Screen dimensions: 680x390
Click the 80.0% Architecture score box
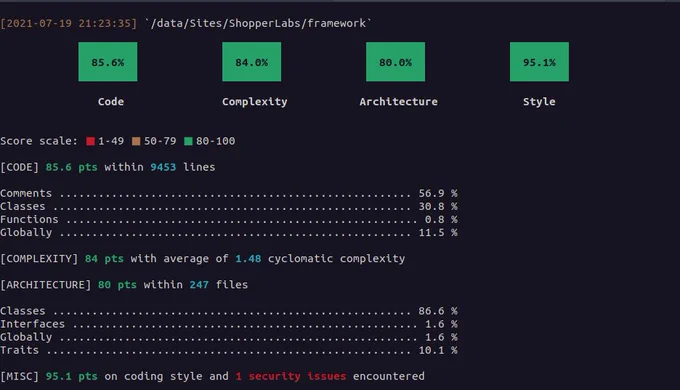tap(396, 62)
